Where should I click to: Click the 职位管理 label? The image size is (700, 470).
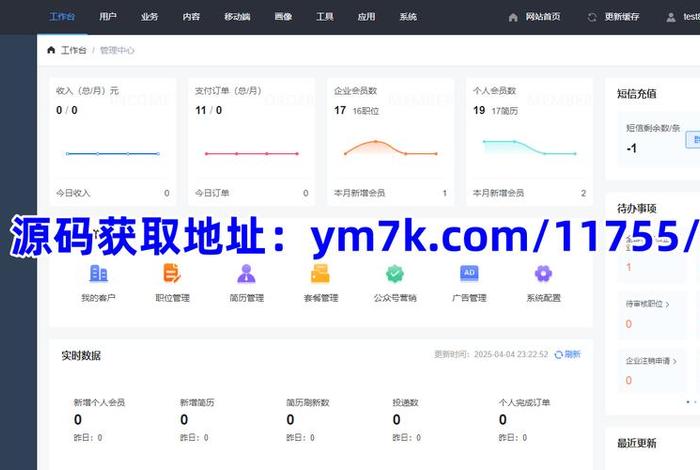(172, 298)
